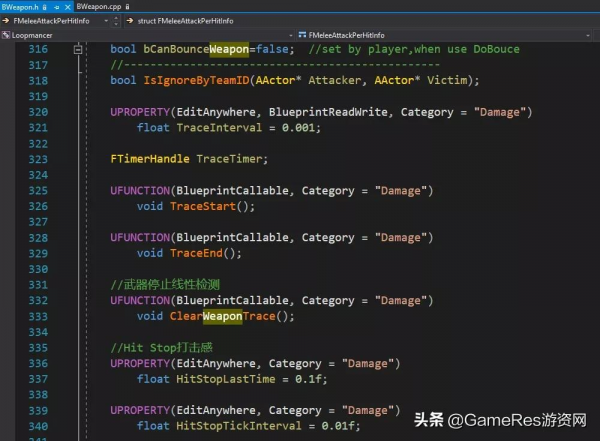Click the ClearWeaponTrace function name
Viewport: 600px width, 441px height.
coord(223,316)
